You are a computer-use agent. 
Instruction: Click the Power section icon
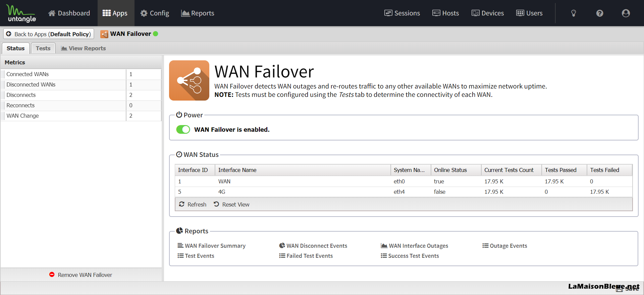point(179,115)
